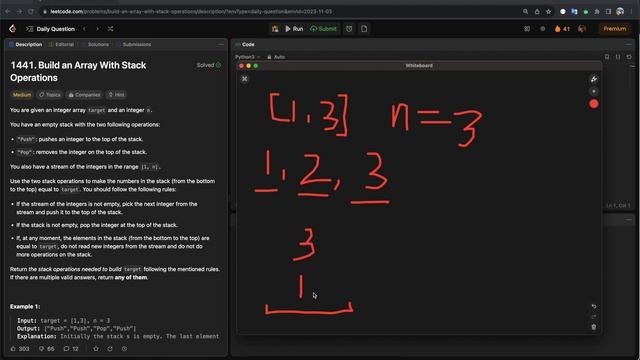The width and height of the screenshot is (640, 360).
Task: Like the problem thumbs up 303
Action: (20, 349)
